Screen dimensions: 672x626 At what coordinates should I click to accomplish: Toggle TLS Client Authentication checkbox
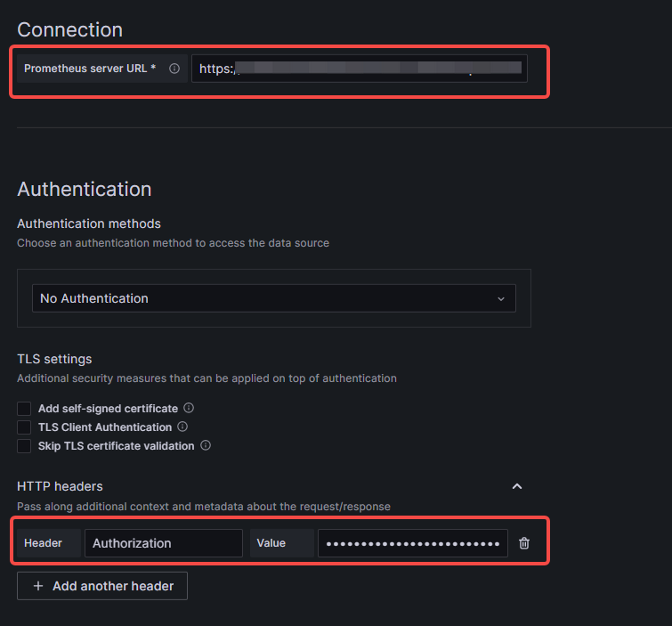tap(24, 427)
